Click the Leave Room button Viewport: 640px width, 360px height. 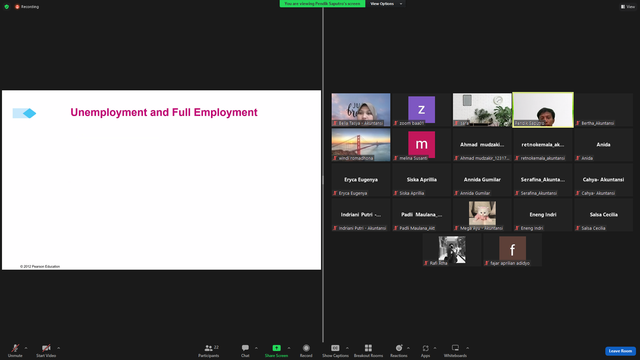[x=620, y=351]
